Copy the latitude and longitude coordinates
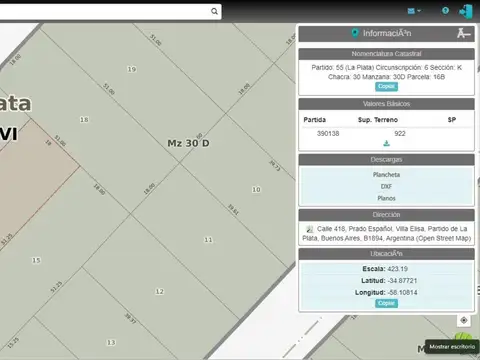480x360 pixels. pos(386,303)
